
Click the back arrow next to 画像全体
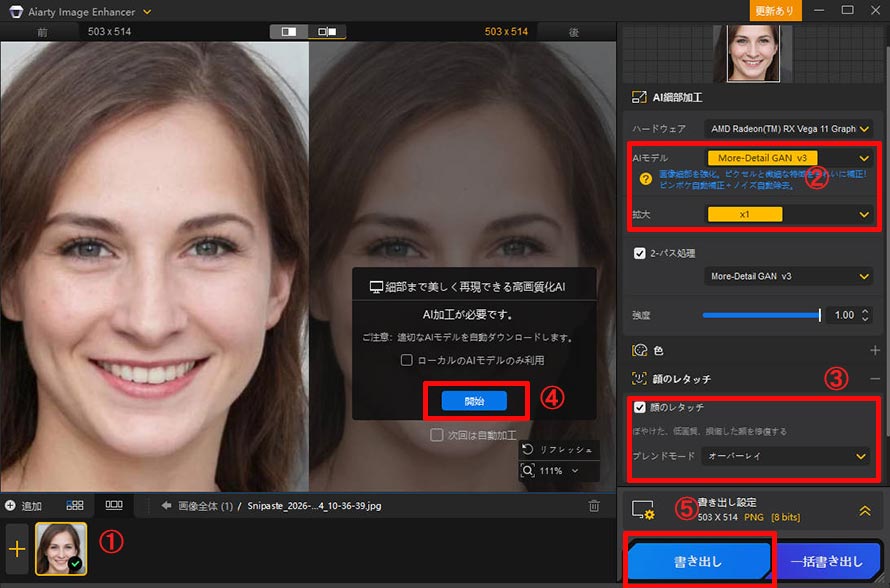(x=166, y=505)
